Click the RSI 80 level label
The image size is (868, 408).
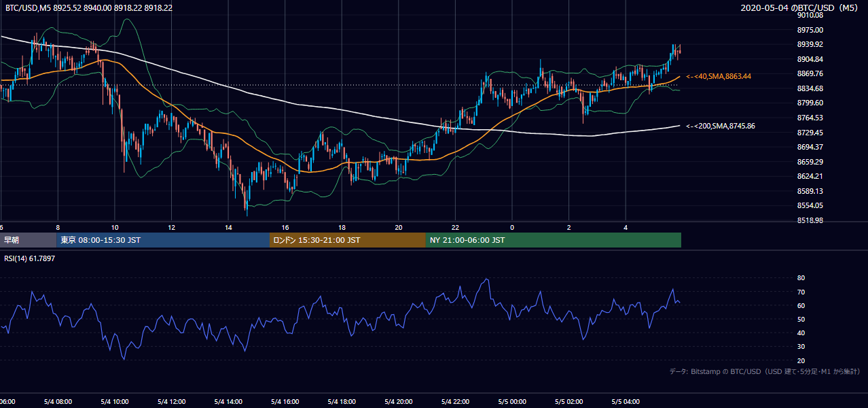coord(801,278)
